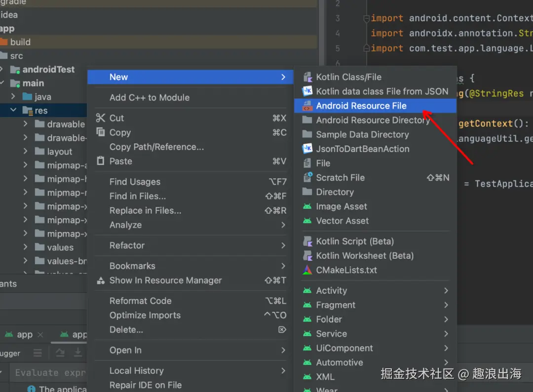This screenshot has height=392, width=533.
Task: Expand the layout folder node
Action: 25,152
